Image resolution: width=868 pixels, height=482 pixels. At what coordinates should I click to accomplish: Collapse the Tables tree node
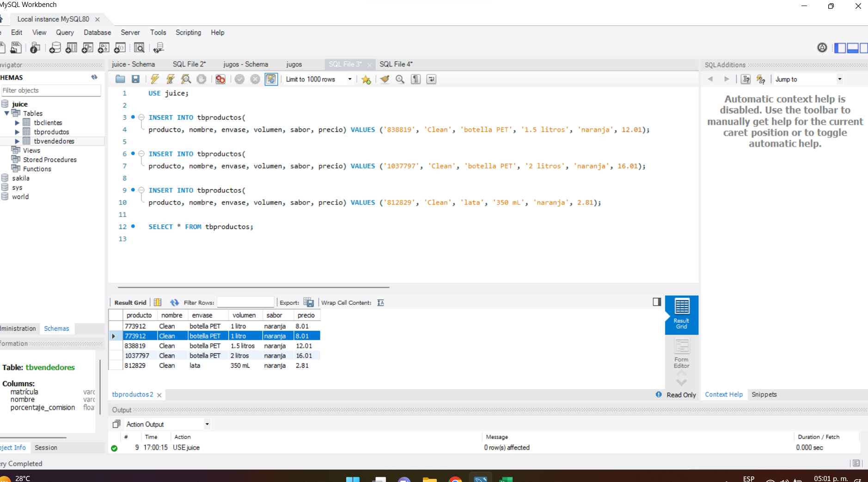pyautogui.click(x=6, y=113)
